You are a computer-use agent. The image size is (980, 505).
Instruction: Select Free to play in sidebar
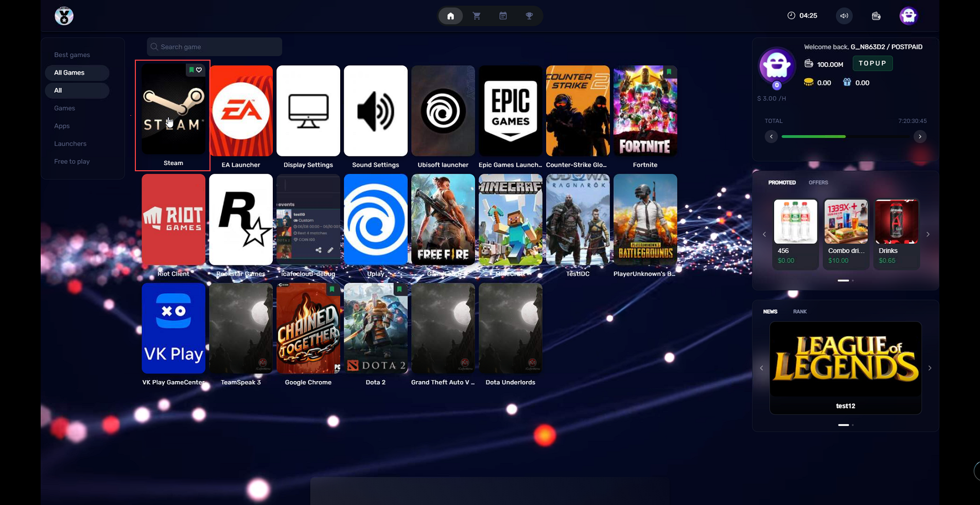coord(72,161)
